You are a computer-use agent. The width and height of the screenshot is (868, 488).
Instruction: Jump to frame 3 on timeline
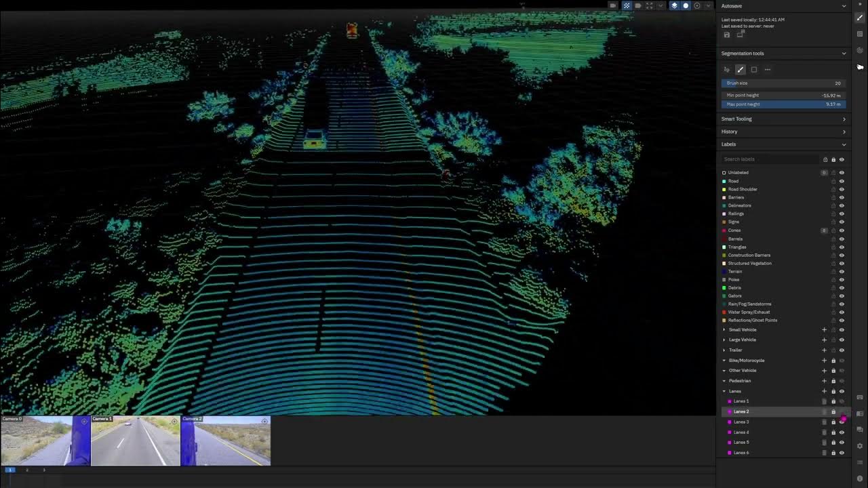[x=44, y=470]
